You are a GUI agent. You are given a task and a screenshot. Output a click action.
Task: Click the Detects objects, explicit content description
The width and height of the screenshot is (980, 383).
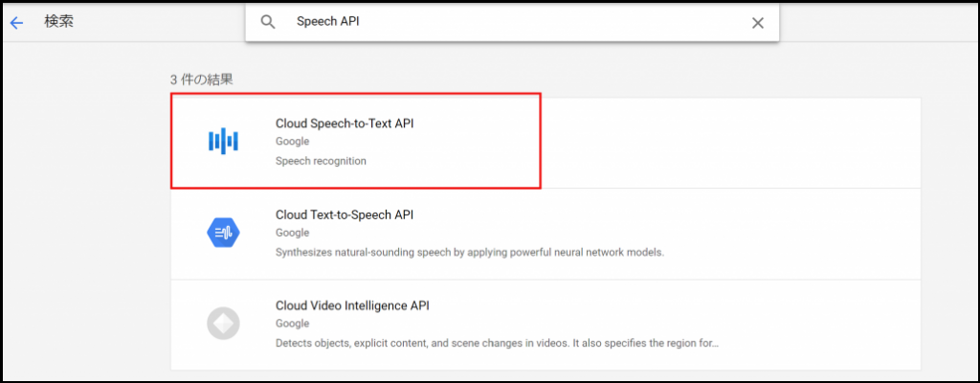pos(497,344)
